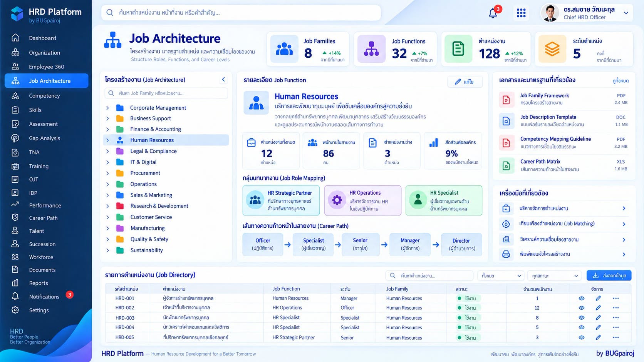Select the Manager career path step
Image resolution: width=644 pixels, height=362 pixels.
click(x=410, y=244)
